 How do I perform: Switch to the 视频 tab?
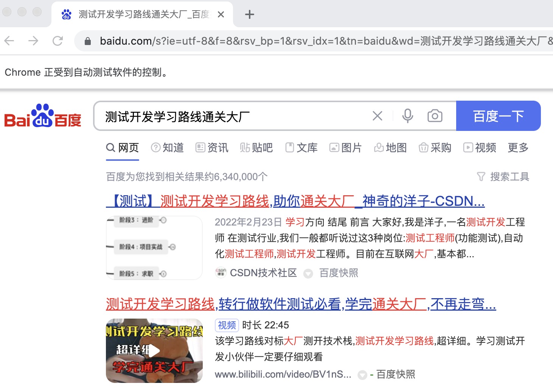pos(480,148)
